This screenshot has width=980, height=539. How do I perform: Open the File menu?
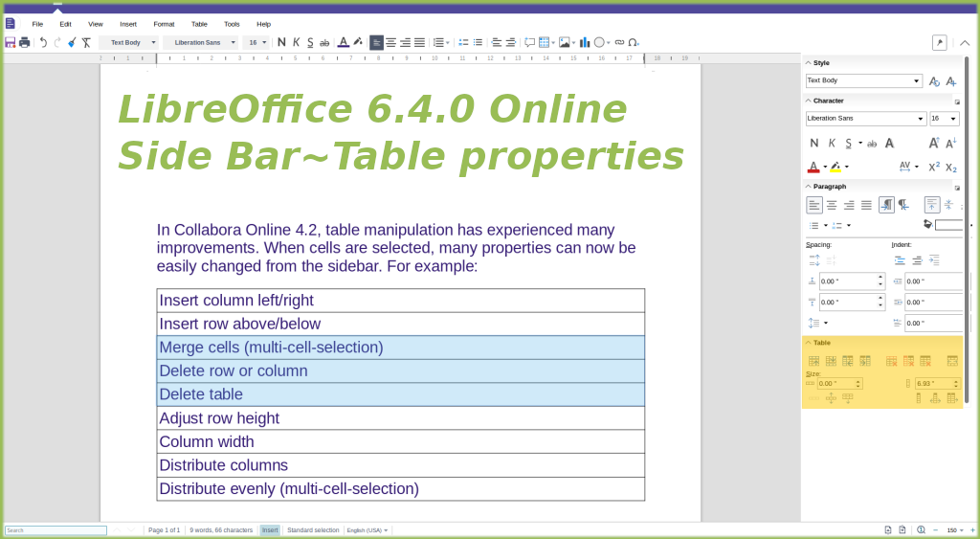[x=37, y=24]
